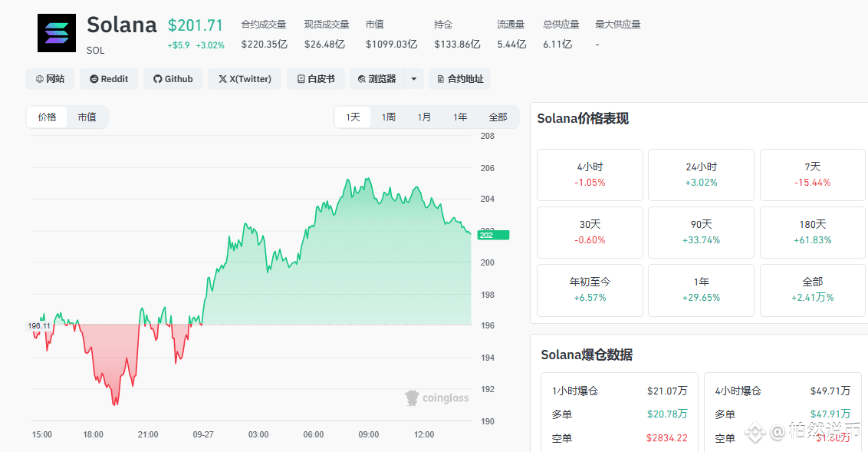Open the Github repository link

tap(173, 79)
